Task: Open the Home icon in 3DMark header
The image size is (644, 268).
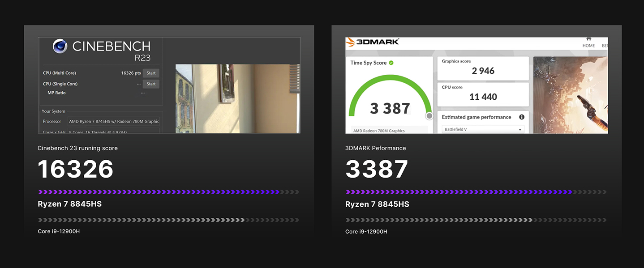Action: 588,39
